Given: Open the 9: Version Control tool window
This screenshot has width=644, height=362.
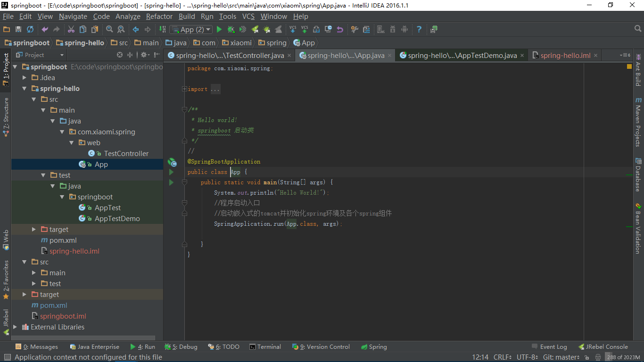Looking at the screenshot, I should [321, 347].
